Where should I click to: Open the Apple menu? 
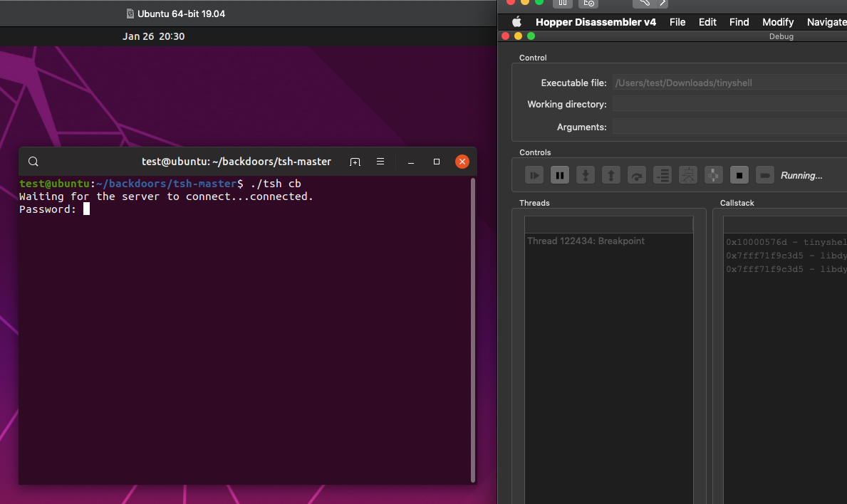point(517,22)
